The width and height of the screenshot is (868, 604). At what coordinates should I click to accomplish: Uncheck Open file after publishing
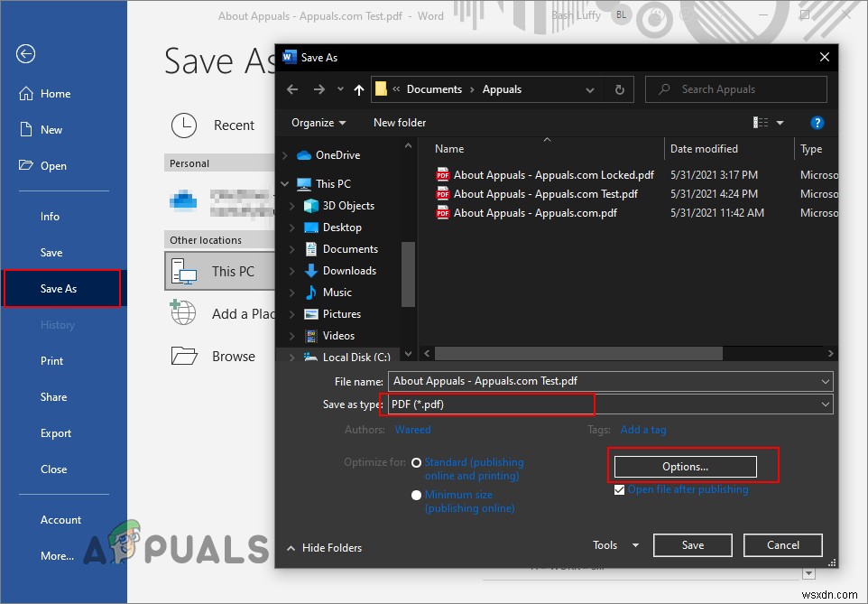tap(620, 490)
